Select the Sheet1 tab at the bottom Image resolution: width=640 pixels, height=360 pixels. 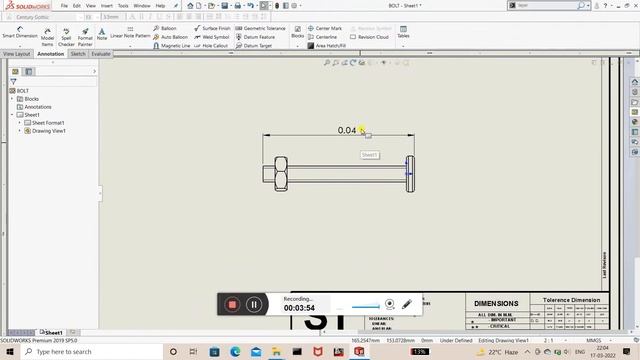(51, 333)
